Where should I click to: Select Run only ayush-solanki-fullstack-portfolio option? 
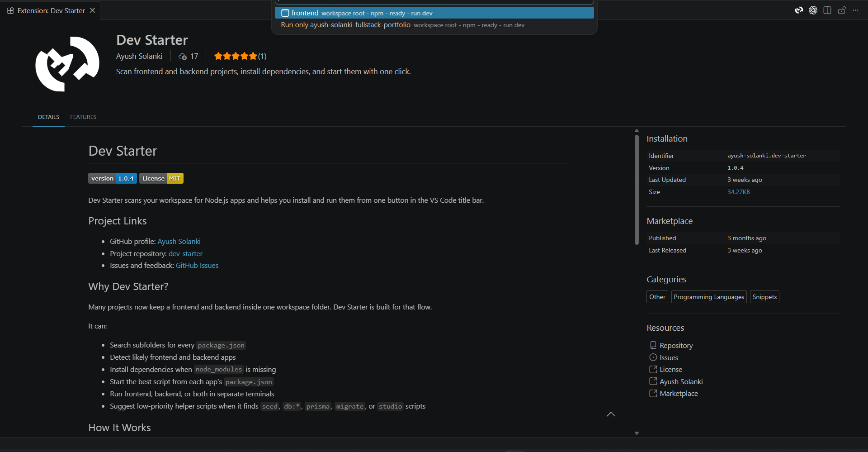[x=434, y=25]
